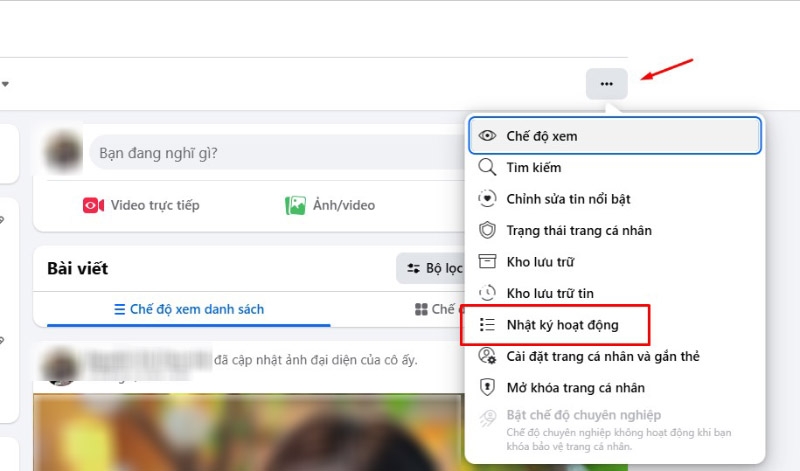Open 'Nhật ký hoạt động' activity log
The height and width of the screenshot is (471, 800).
click(615, 325)
